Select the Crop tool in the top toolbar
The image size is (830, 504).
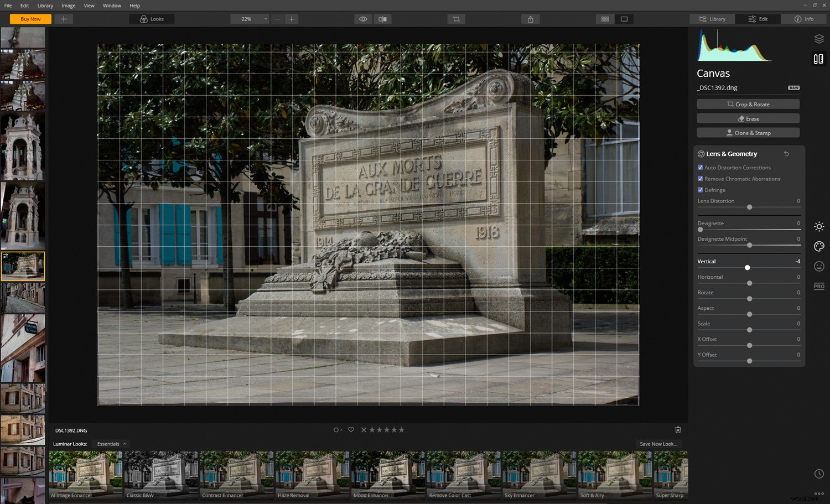tap(456, 19)
